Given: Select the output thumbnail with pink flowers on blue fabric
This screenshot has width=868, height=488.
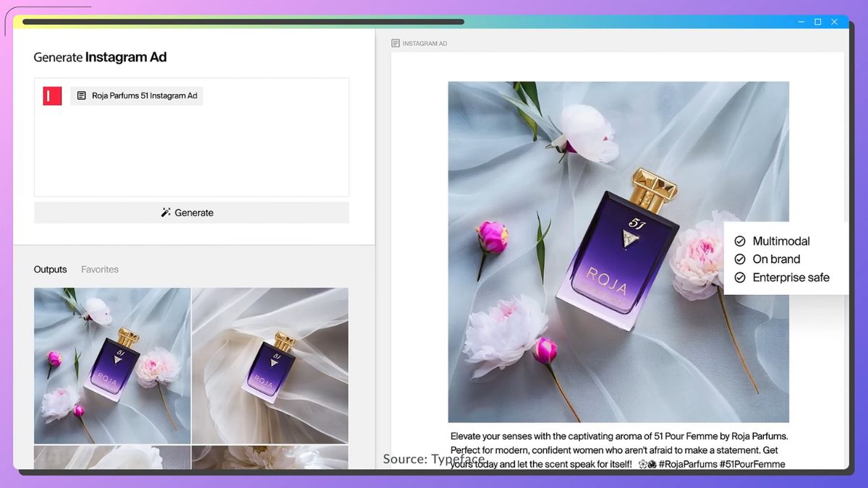Looking at the screenshot, I should 112,366.
